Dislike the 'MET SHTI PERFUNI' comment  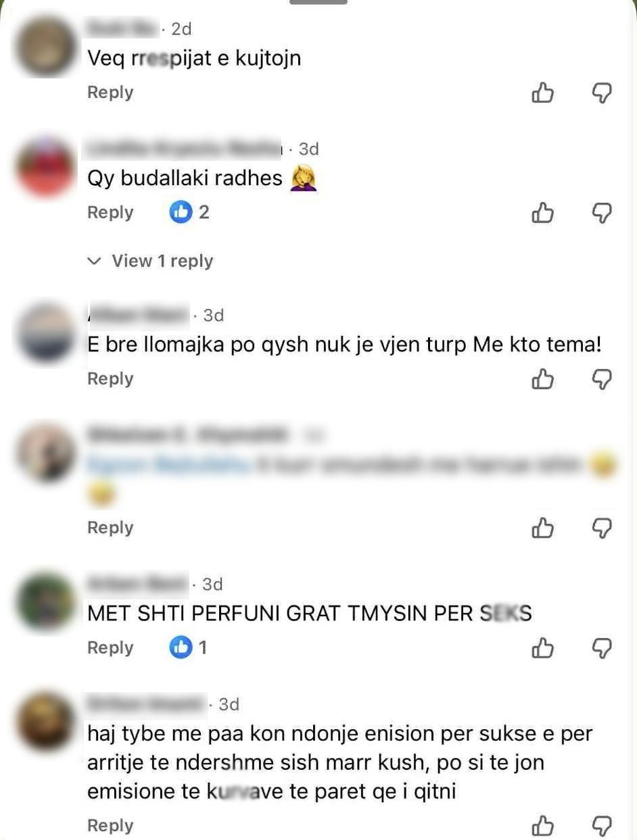click(x=601, y=648)
